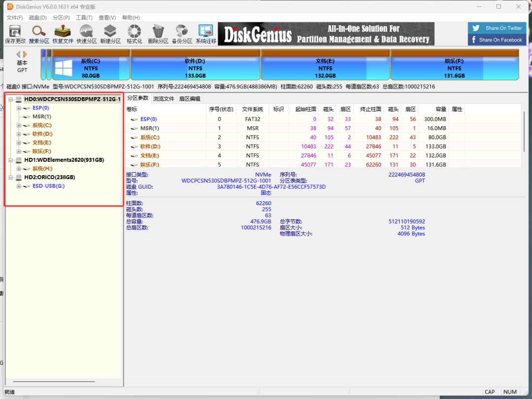This screenshot has width=532, height=399.
Task: Click drive icon beside MSR(1) in the tree
Action: pos(27,117)
